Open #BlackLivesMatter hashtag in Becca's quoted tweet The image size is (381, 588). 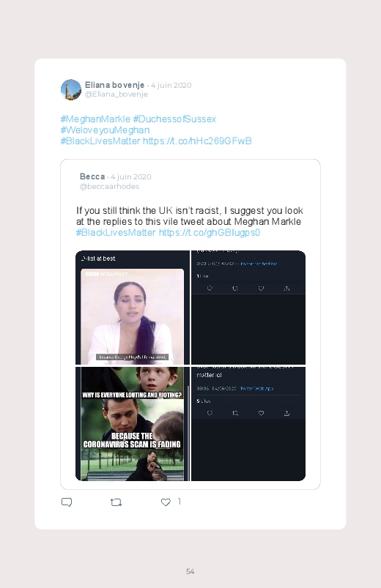116,233
